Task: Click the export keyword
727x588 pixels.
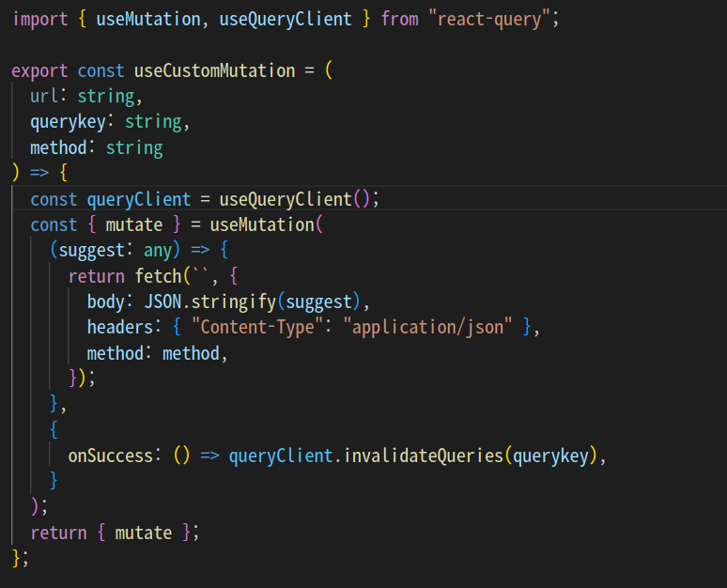Action: (x=39, y=71)
